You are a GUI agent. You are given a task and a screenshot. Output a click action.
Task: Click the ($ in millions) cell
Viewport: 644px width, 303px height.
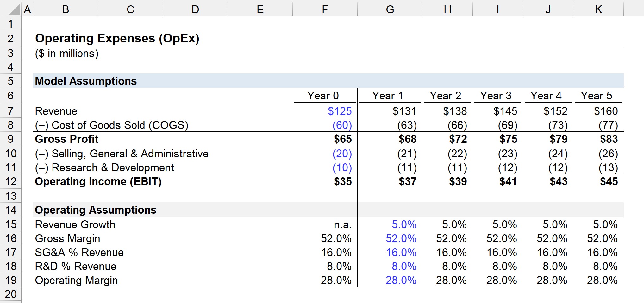[x=67, y=53]
